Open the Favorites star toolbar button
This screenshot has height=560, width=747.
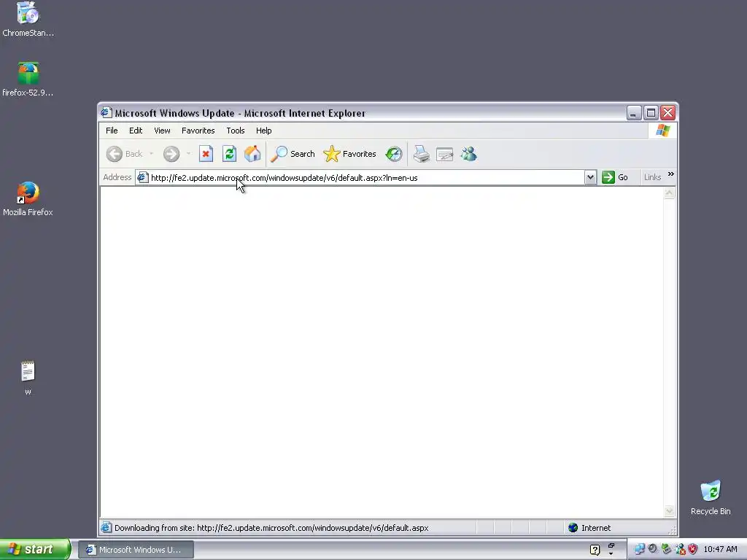click(x=349, y=154)
